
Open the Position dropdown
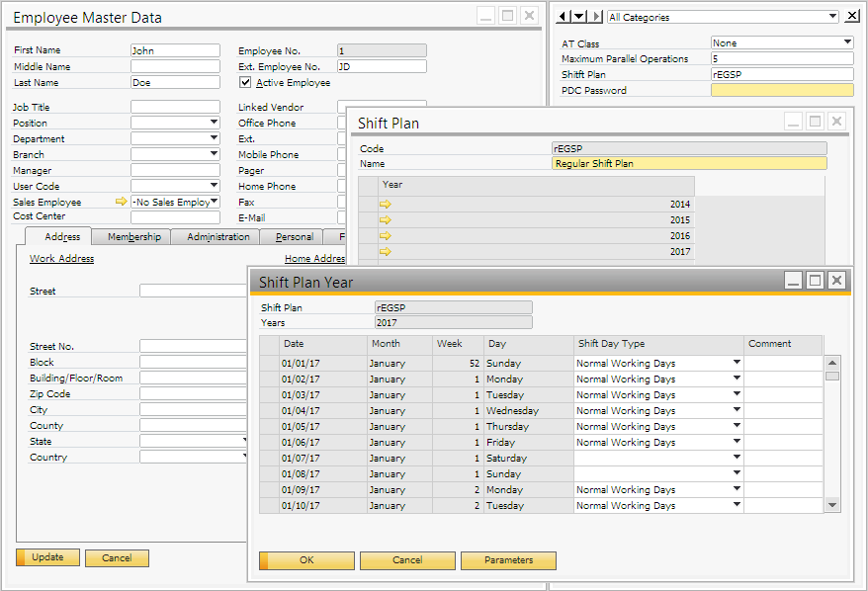pyautogui.click(x=214, y=124)
